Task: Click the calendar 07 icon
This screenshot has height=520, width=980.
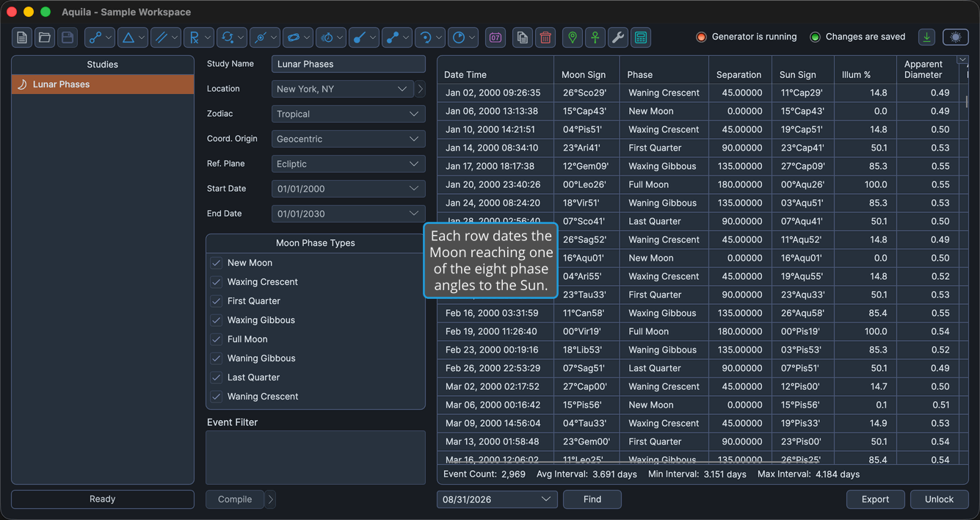Action: tap(496, 37)
